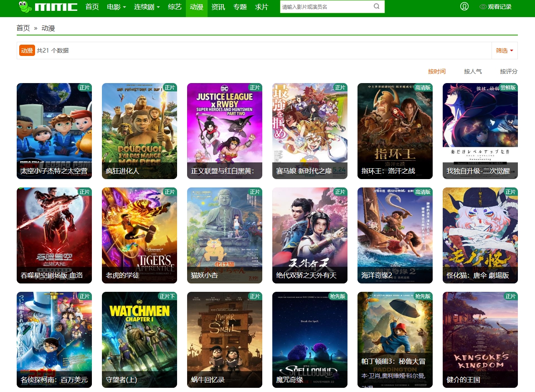
Task: Click 高清版 badge on 海洋奇缘2 poster
Action: click(423, 192)
